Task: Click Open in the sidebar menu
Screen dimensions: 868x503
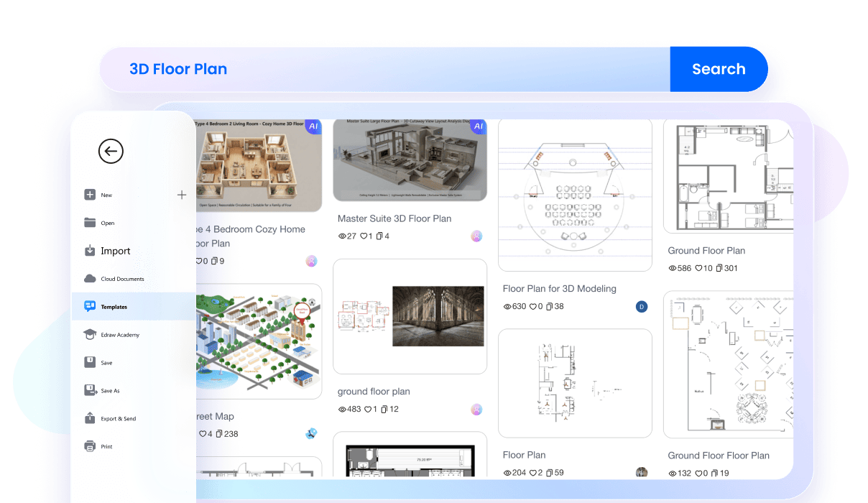Action: (x=106, y=223)
